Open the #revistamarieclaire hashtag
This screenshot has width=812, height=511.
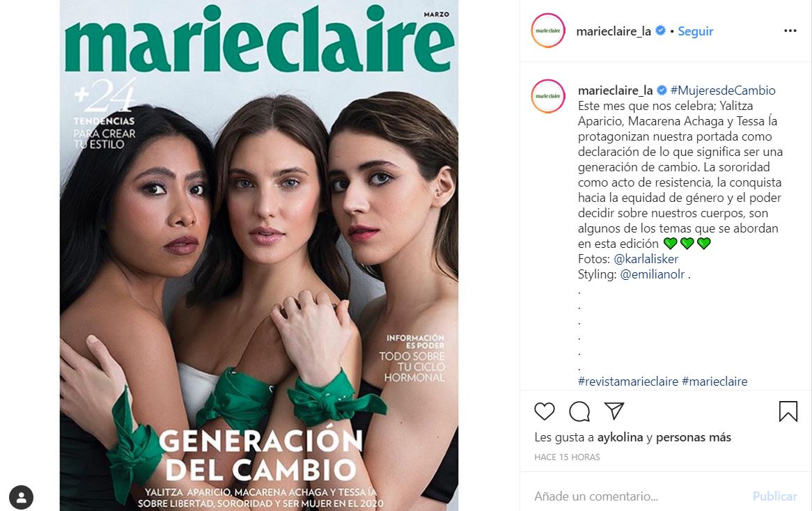pyautogui.click(x=627, y=382)
